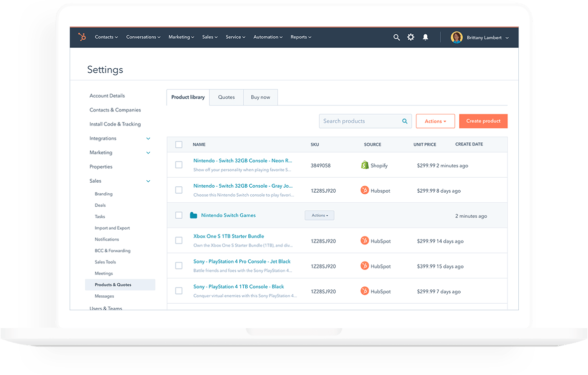Click the Create product button
This screenshot has height=375, width=588.
(483, 121)
